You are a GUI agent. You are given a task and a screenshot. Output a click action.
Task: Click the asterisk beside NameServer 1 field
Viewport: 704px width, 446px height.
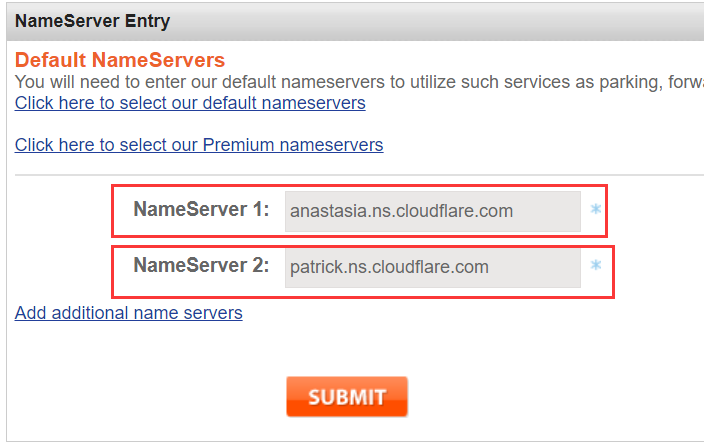coord(596,210)
